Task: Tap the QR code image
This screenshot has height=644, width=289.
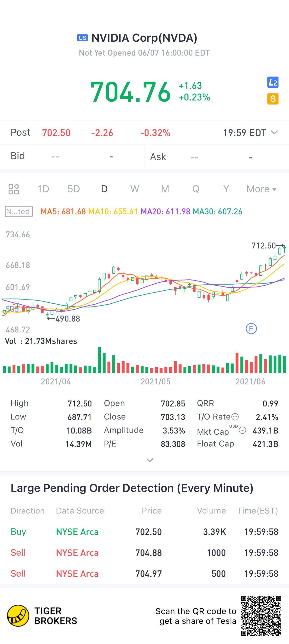Action: [x=261, y=616]
